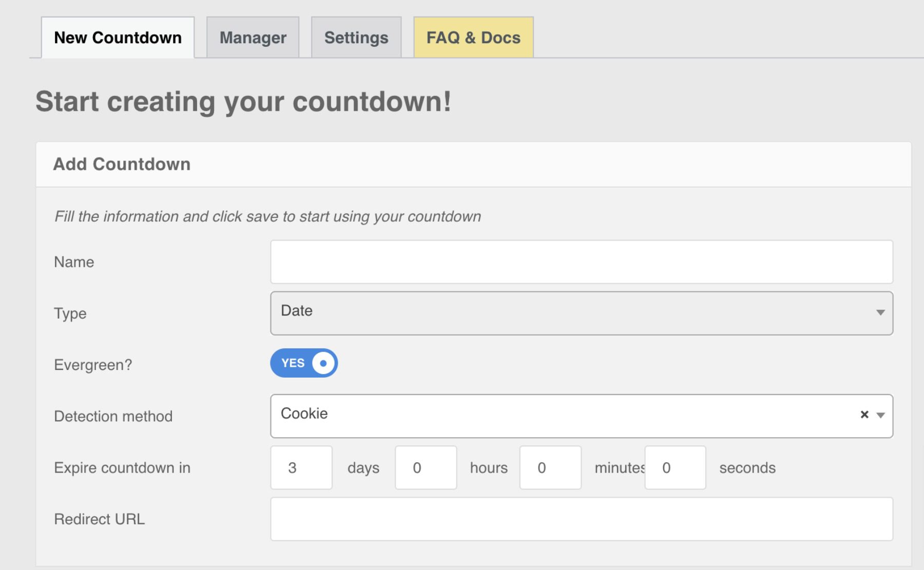Click the seconds field to edit it
The image size is (924, 570).
675,467
